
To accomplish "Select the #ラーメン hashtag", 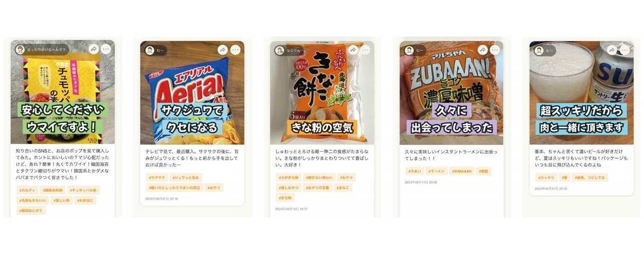I will [437, 171].
